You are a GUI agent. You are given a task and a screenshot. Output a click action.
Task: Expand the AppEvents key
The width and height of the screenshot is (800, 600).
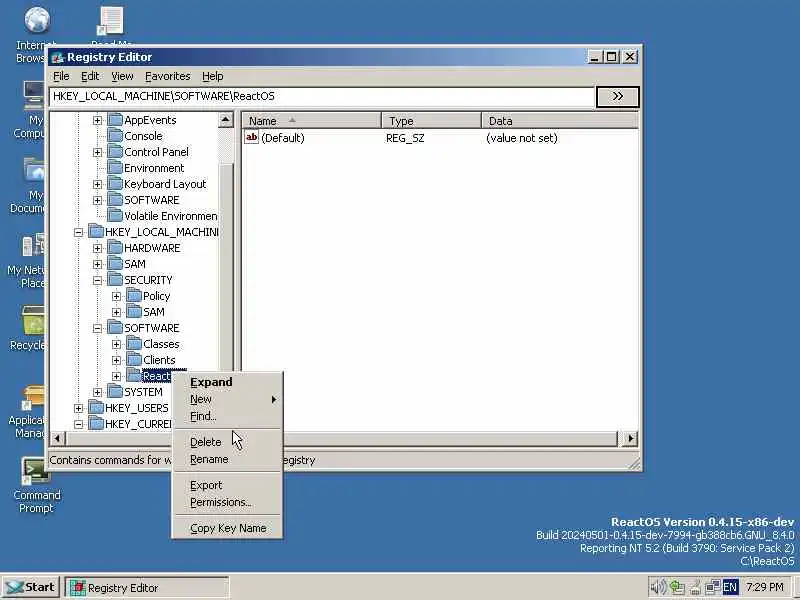(97, 120)
